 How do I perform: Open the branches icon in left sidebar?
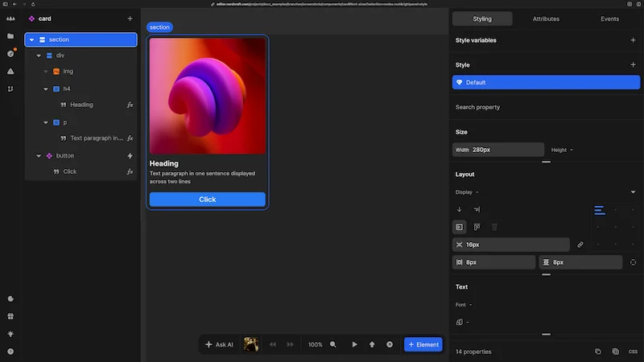pos(10,88)
